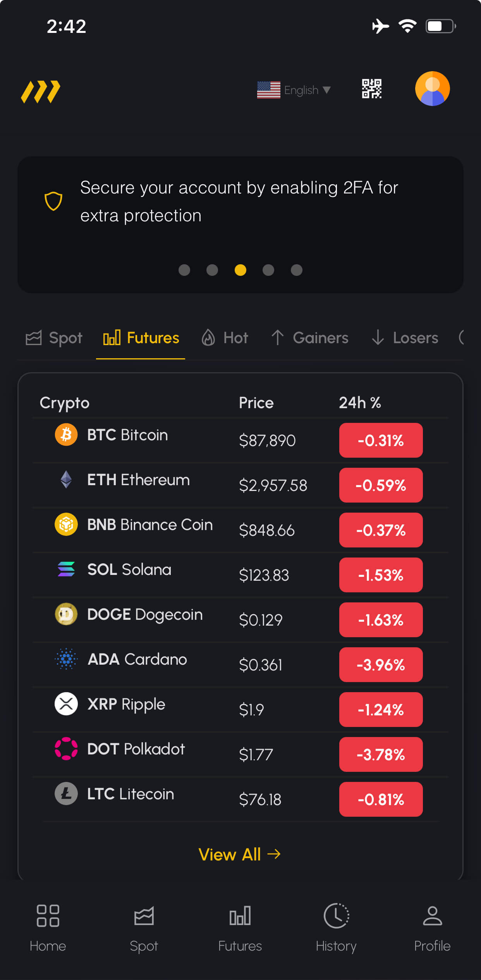
Task: Tap the Bitcoin coin icon
Action: click(x=66, y=434)
